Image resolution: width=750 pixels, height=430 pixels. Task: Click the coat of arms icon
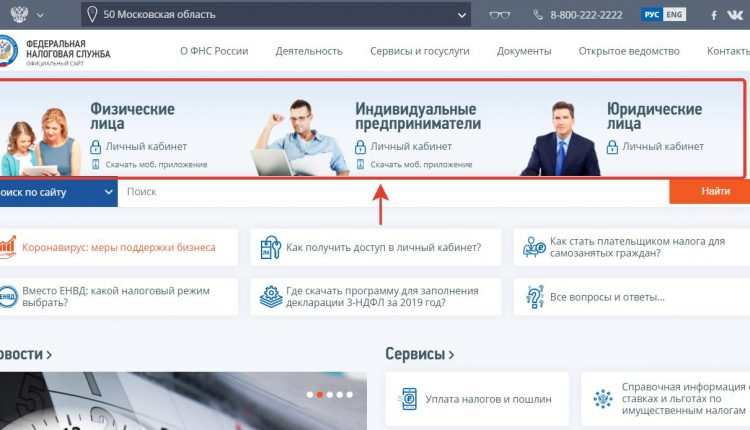pos(19,14)
